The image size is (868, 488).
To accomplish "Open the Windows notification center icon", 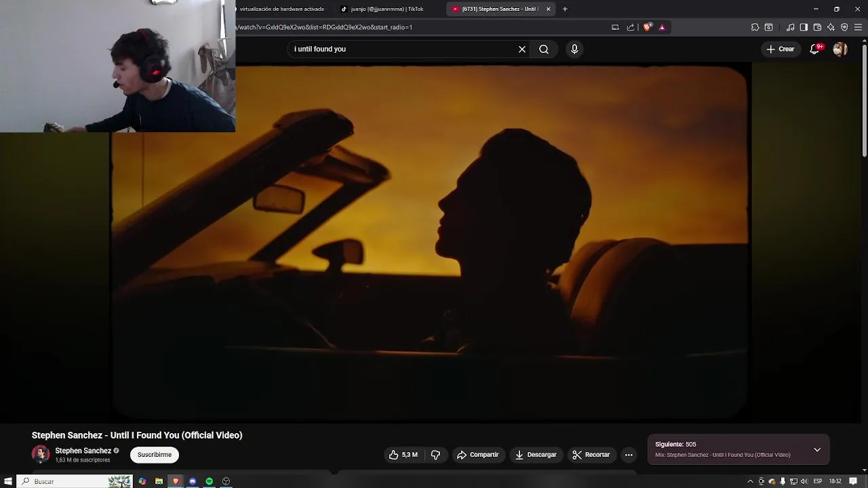I will coord(854,481).
